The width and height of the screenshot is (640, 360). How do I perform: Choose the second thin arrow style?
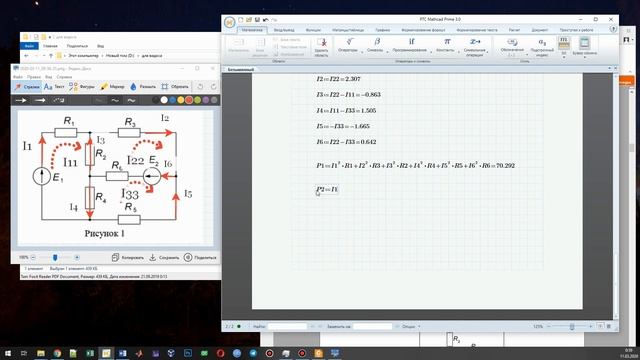tap(40, 100)
